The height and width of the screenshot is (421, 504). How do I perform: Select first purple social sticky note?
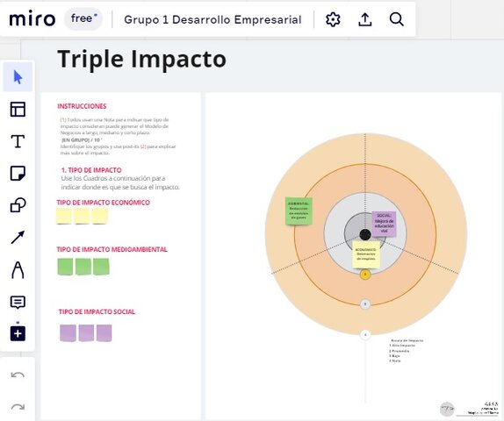pyautogui.click(x=68, y=333)
